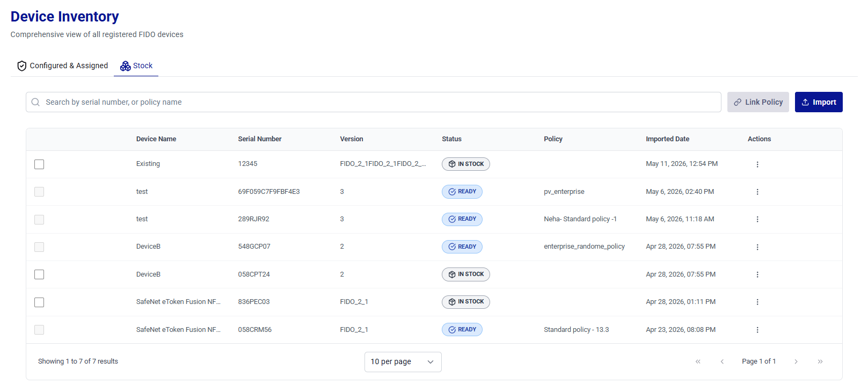The width and height of the screenshot is (868, 391).
Task: Click the Link Policy button
Action: click(x=758, y=102)
